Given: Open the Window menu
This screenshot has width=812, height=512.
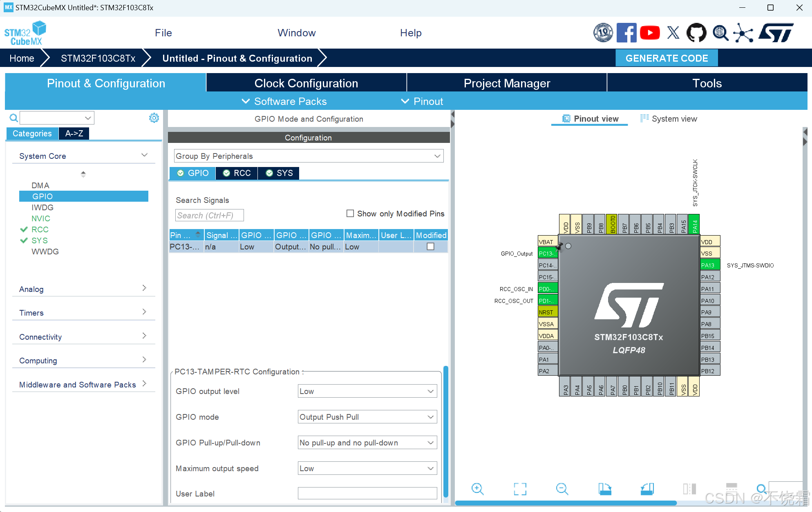Looking at the screenshot, I should (297, 33).
